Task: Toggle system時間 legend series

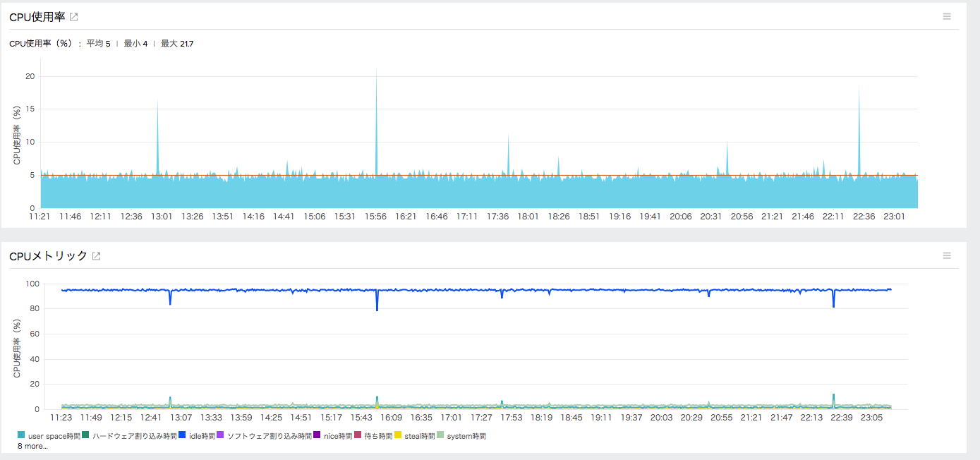Action: (461, 436)
